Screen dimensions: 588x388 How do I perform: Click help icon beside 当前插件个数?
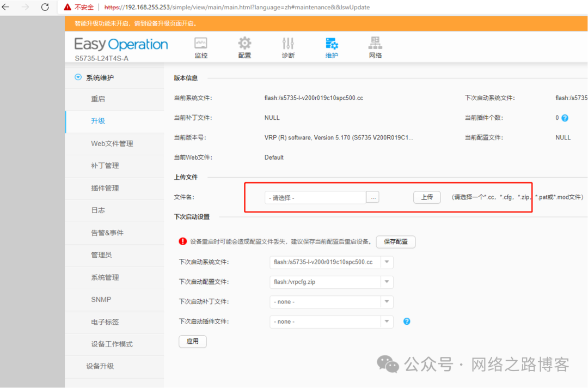(565, 118)
